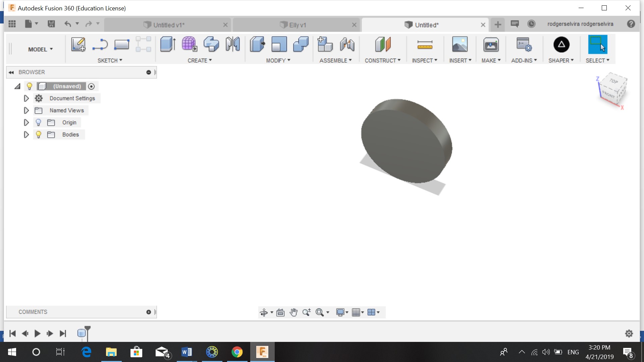
Task: Open the MODIFY menu
Action: click(x=278, y=60)
